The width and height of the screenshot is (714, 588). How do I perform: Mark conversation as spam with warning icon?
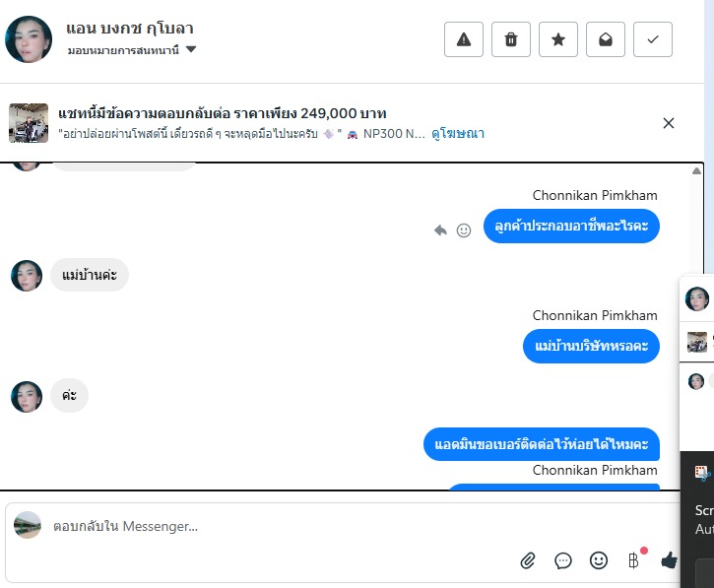point(464,39)
